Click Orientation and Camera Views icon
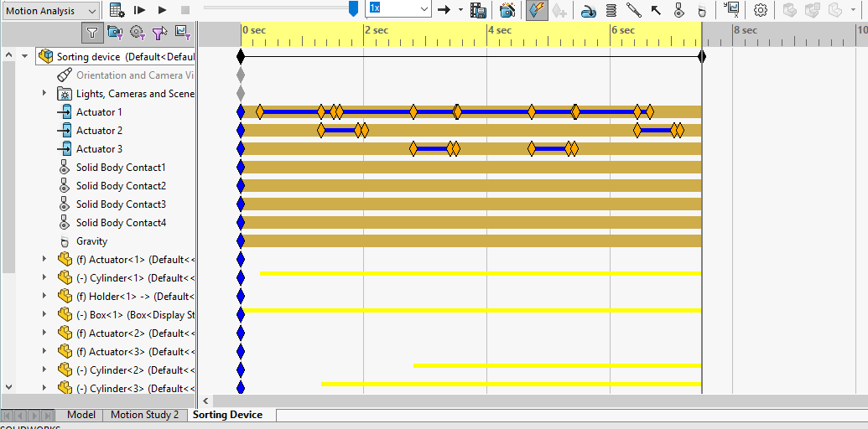The width and height of the screenshot is (868, 429). [65, 75]
